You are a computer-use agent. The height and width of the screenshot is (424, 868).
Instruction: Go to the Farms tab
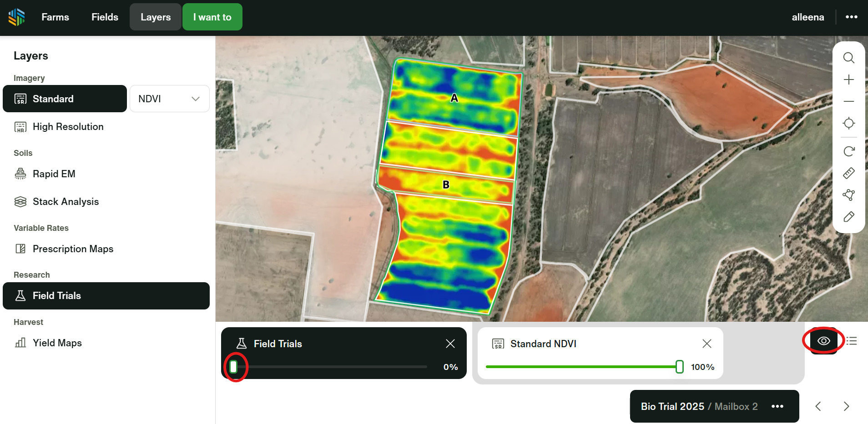click(55, 17)
